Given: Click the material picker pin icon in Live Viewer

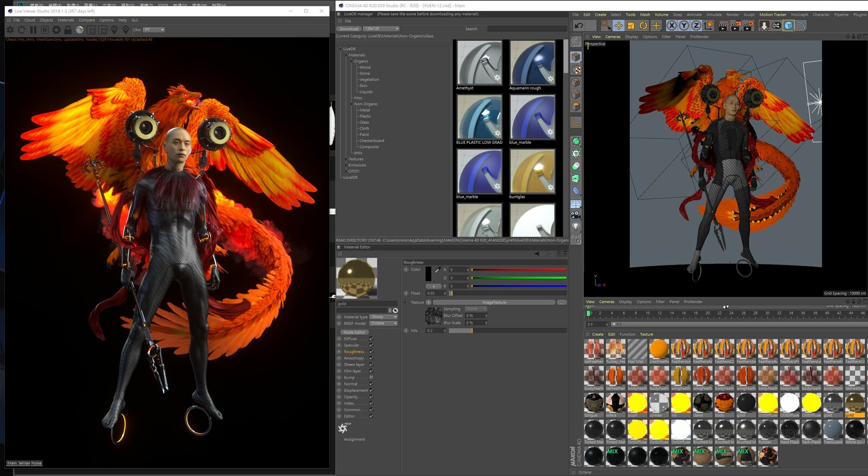Looking at the screenshot, I should tap(126, 30).
